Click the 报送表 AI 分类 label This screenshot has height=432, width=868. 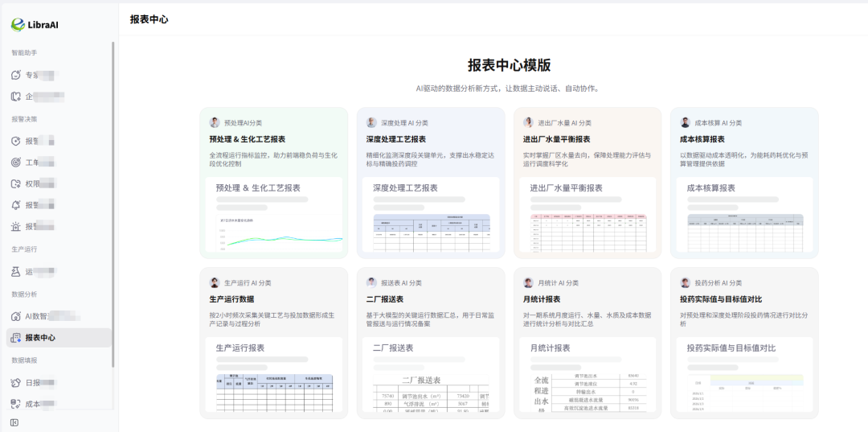point(401,283)
